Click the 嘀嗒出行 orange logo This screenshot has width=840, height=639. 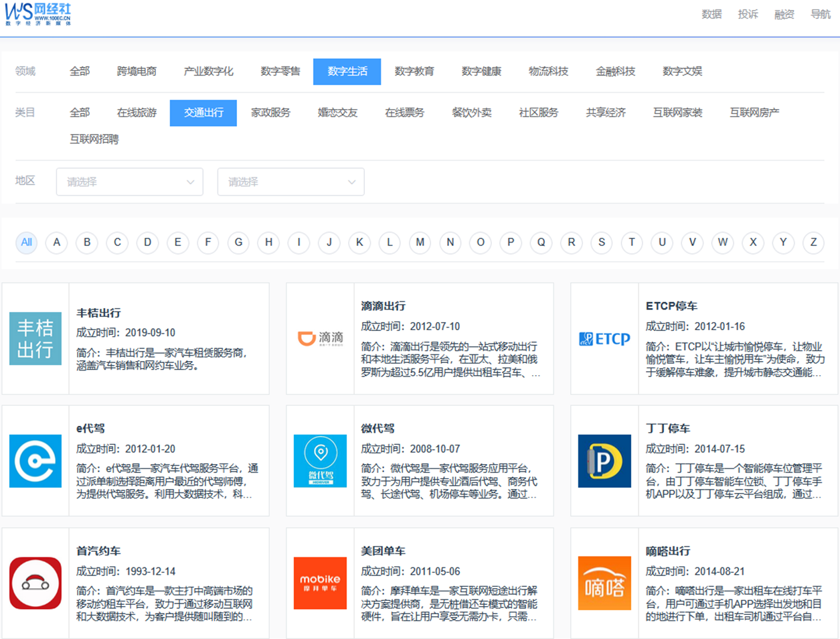pos(604,582)
